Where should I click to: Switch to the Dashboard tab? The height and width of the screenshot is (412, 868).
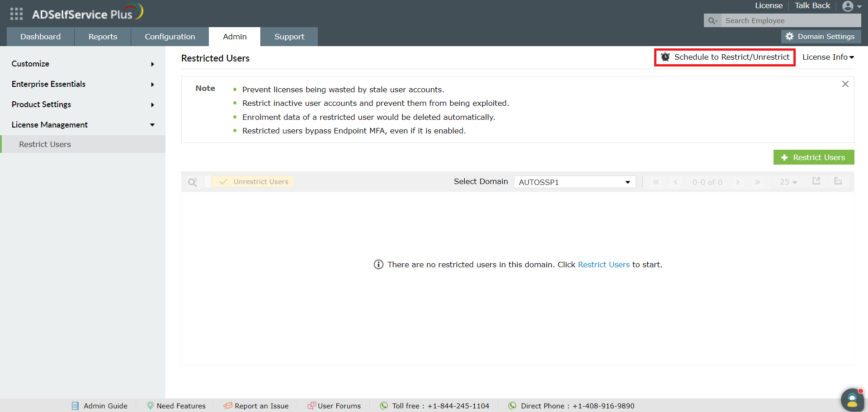[x=40, y=37]
